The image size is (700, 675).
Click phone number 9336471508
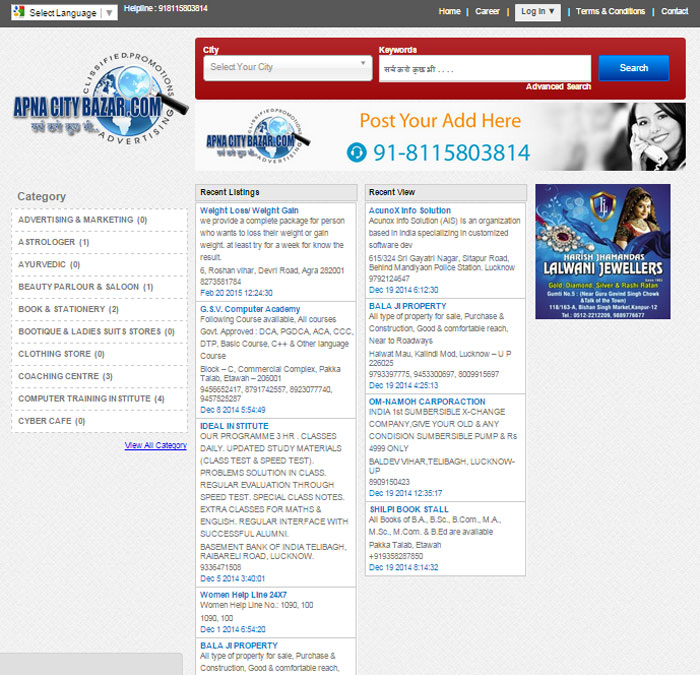(221, 567)
